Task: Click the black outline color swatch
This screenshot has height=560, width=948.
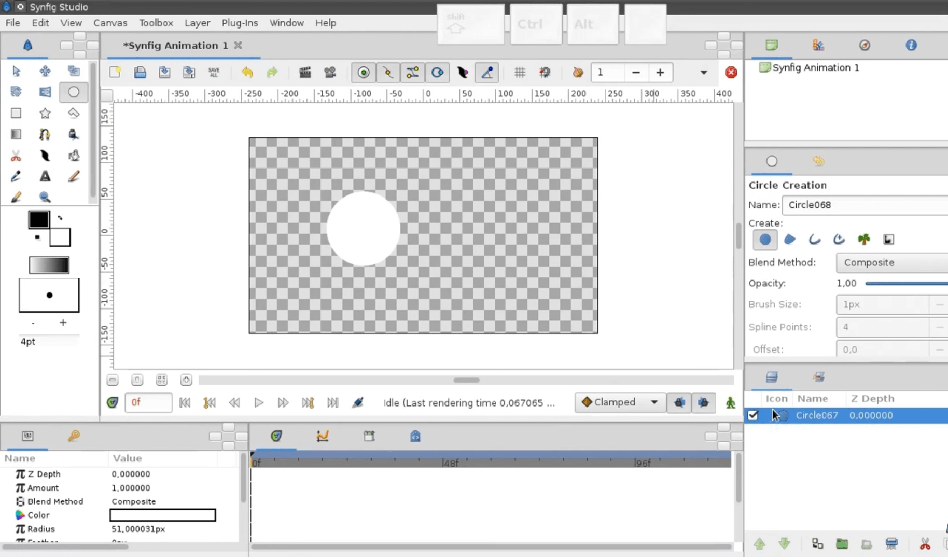Action: coord(38,220)
